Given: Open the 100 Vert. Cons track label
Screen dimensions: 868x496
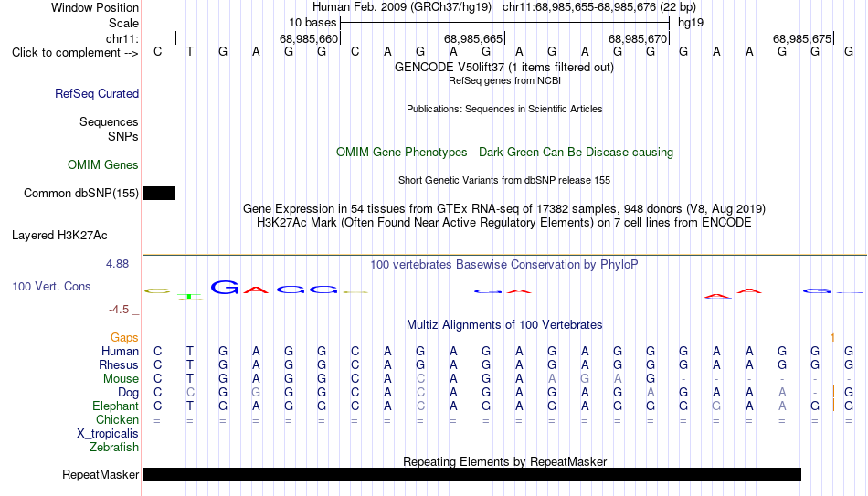Looking at the screenshot, I should (x=51, y=286).
